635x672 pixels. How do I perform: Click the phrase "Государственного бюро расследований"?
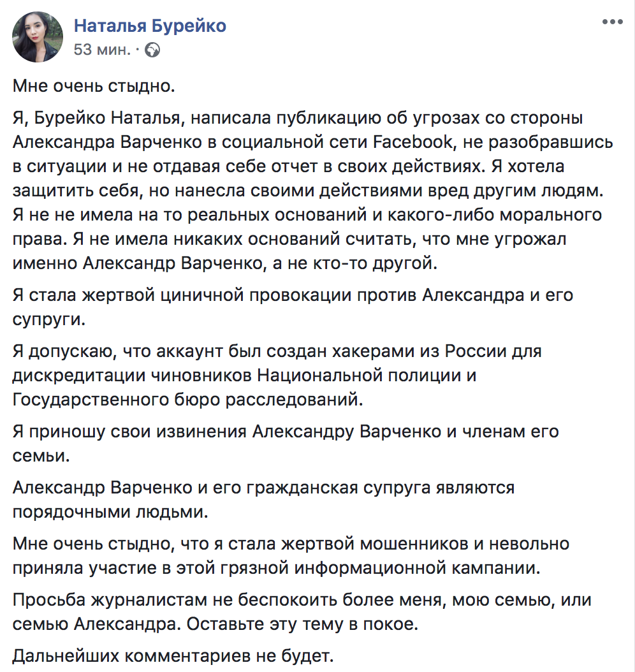(x=186, y=398)
